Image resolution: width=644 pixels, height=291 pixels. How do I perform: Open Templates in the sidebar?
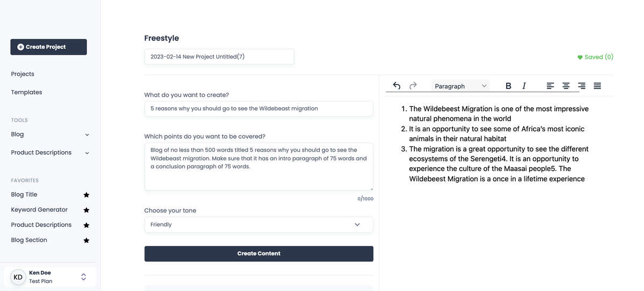pyautogui.click(x=26, y=92)
